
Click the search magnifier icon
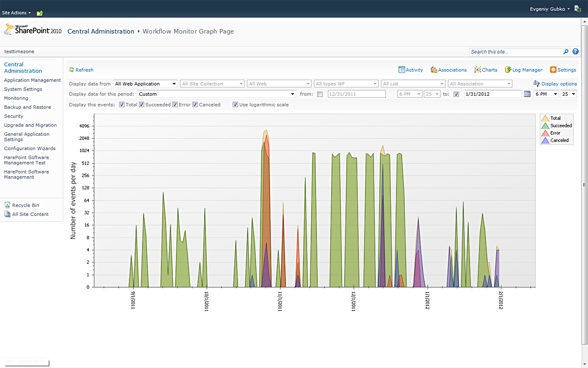(x=566, y=52)
